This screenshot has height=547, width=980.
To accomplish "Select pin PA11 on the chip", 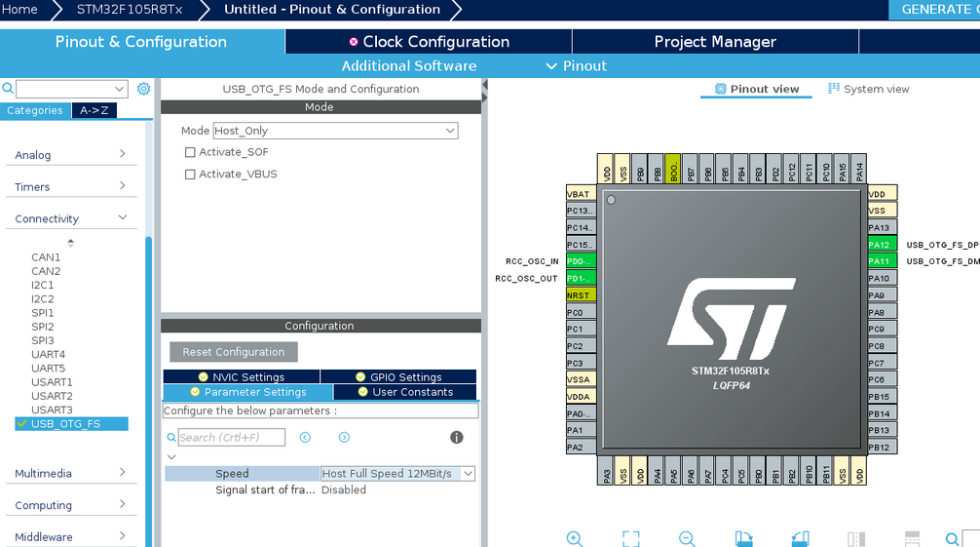I will tap(882, 261).
